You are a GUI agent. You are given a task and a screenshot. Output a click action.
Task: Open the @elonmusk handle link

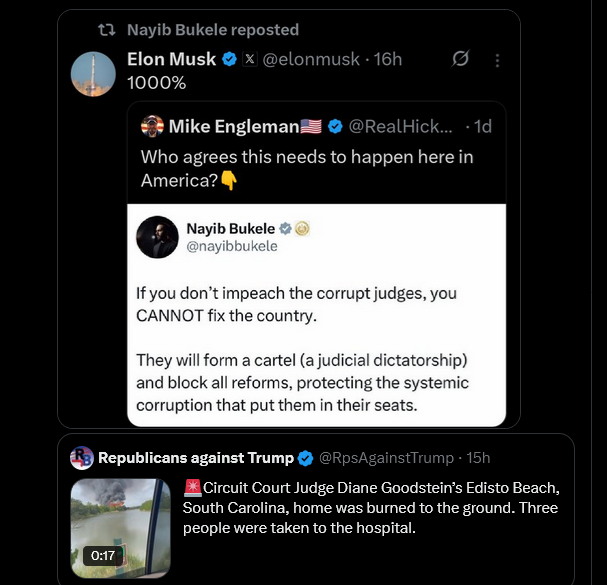click(x=310, y=60)
